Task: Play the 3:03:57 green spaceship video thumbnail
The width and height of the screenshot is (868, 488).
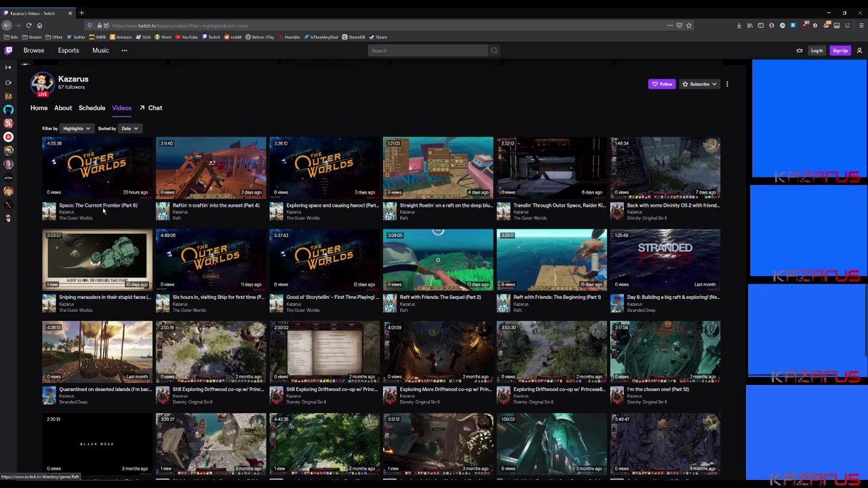Action: [97, 260]
